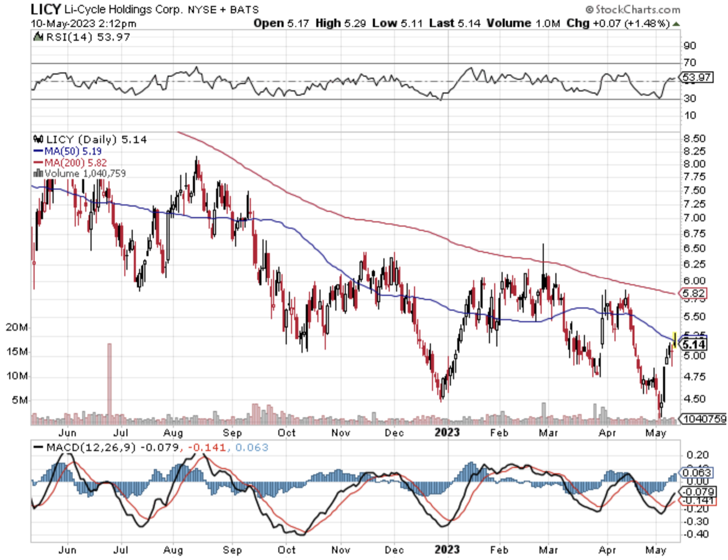Click the blue MA(50) legend line
728x560 pixels.
click(x=38, y=151)
